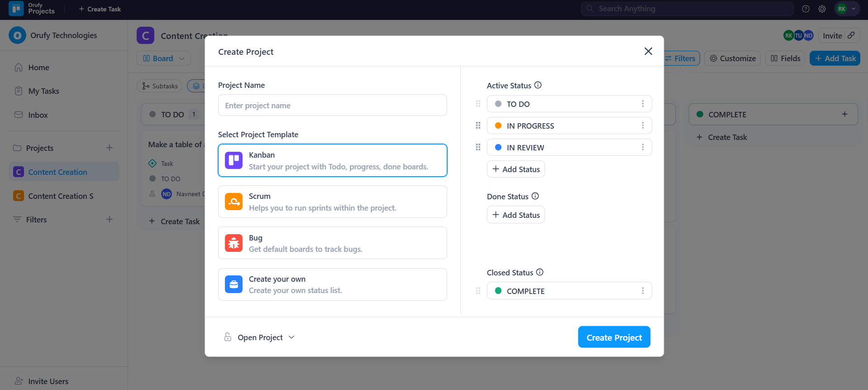Click the Create your own briefcase icon

234,284
